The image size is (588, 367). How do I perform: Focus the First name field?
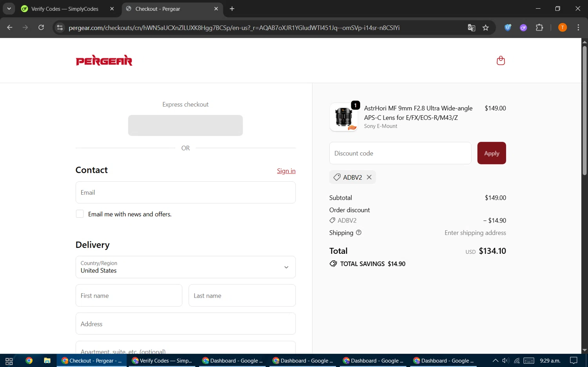[129, 295]
